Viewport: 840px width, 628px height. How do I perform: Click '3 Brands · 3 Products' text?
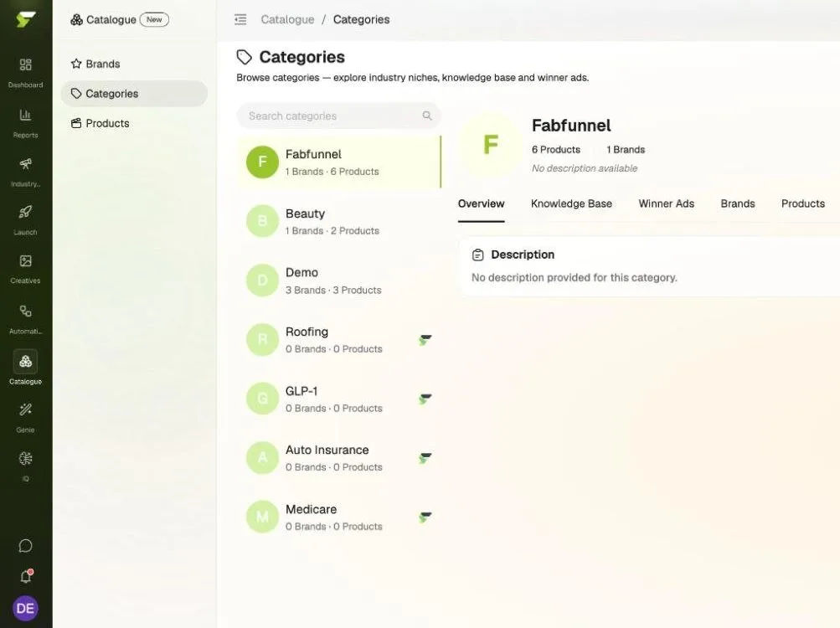333,290
